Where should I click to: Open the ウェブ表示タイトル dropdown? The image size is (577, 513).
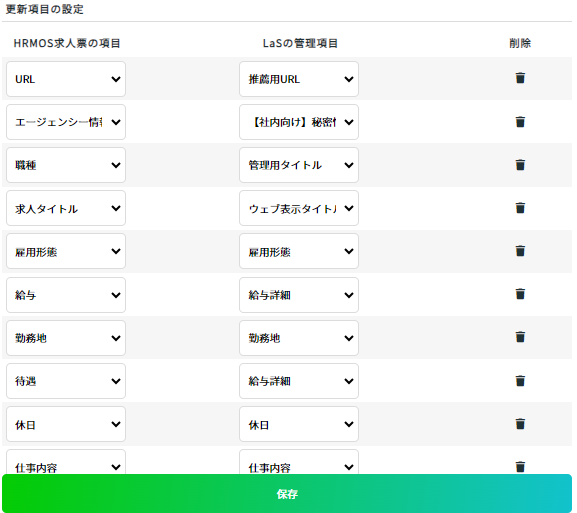pyautogui.click(x=299, y=208)
